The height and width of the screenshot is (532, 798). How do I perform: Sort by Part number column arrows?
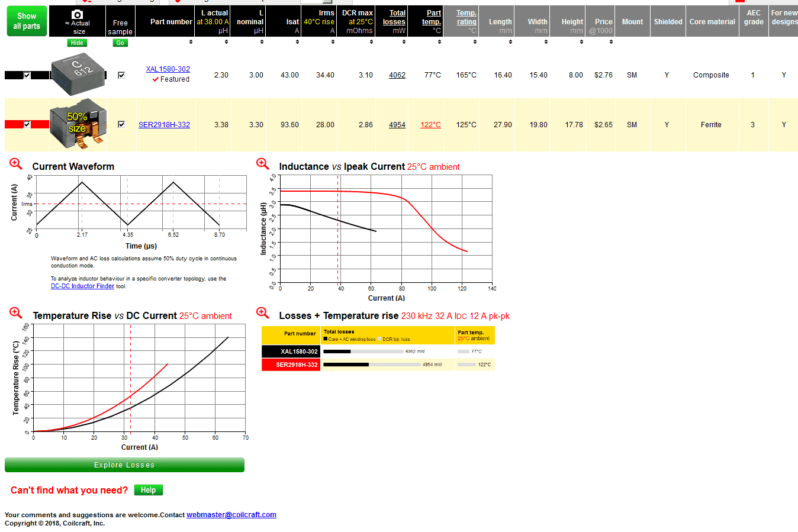[x=191, y=42]
